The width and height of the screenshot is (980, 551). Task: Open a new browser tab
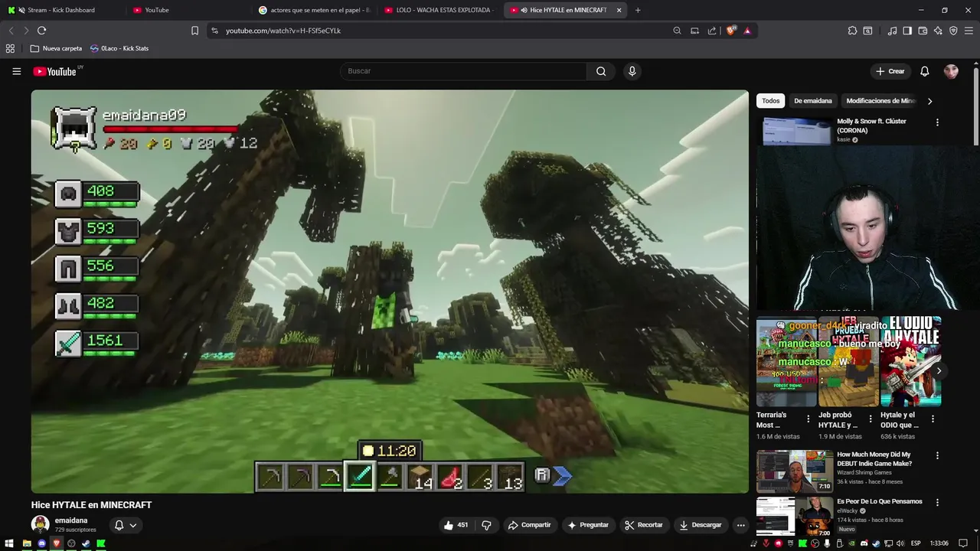[x=638, y=10]
